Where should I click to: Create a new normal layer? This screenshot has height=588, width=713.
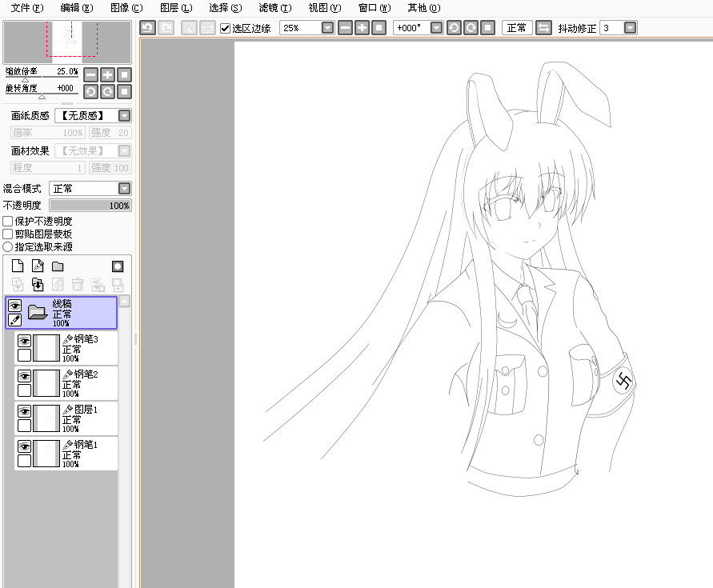[x=18, y=266]
